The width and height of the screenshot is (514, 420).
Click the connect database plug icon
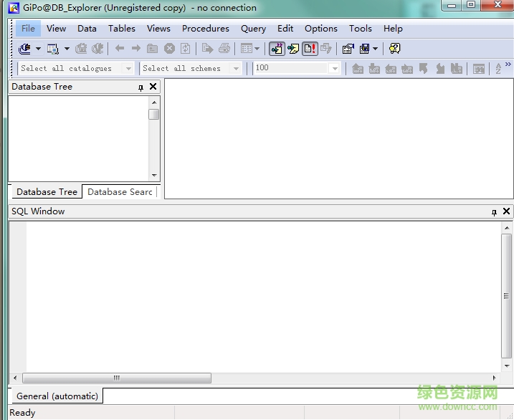tap(24, 49)
